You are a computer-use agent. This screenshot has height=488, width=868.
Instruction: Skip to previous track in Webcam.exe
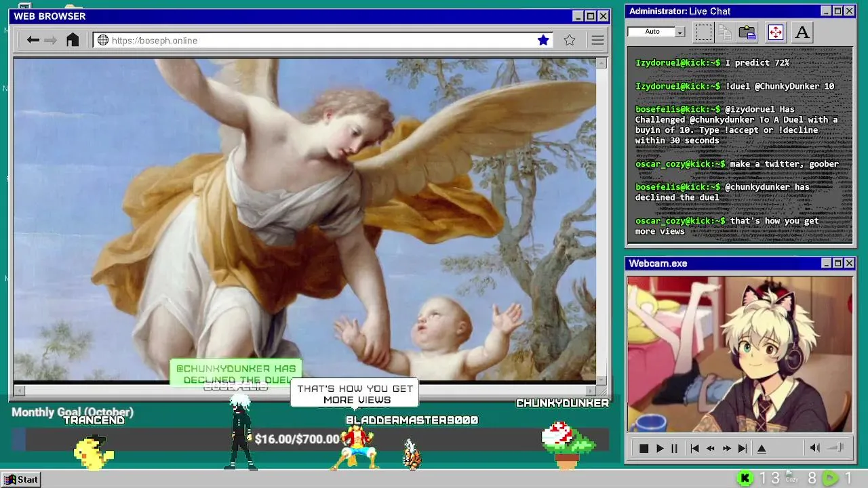[x=694, y=448]
